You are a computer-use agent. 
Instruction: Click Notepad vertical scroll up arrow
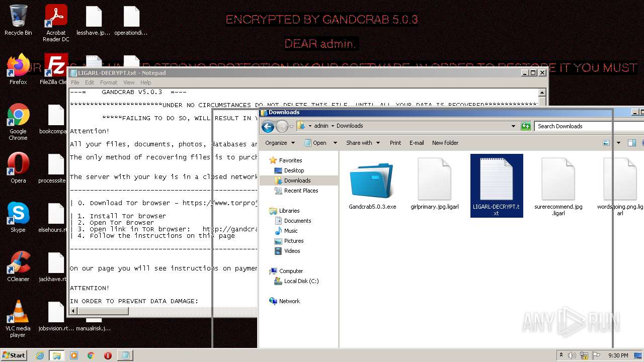(542, 93)
